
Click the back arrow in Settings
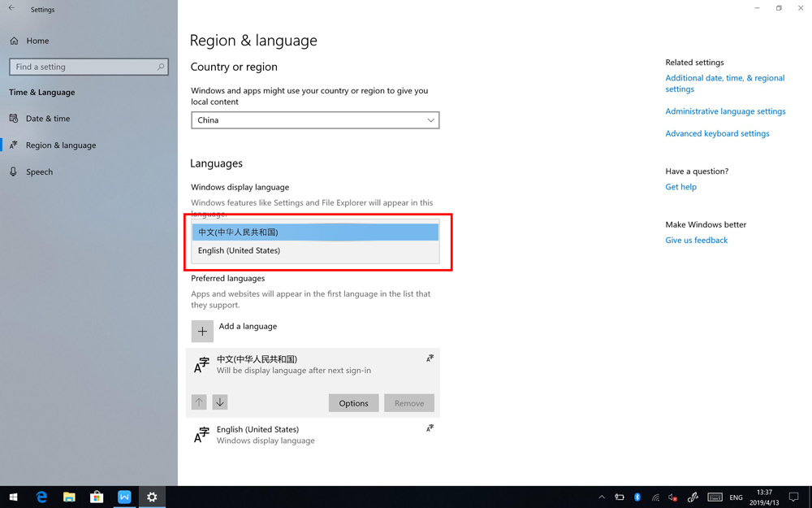point(11,9)
